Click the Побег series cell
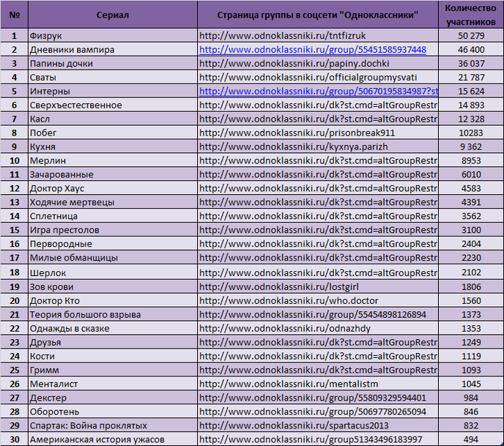 [x=113, y=133]
